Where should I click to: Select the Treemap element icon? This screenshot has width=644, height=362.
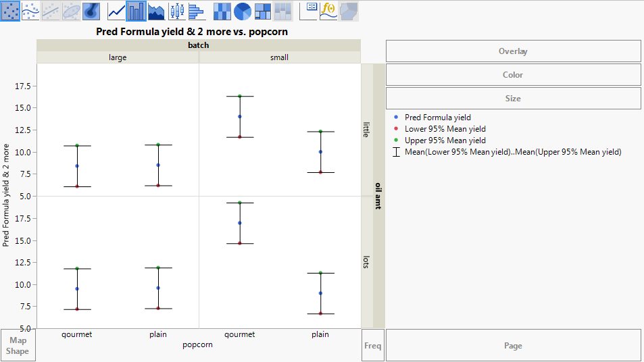coord(263,11)
